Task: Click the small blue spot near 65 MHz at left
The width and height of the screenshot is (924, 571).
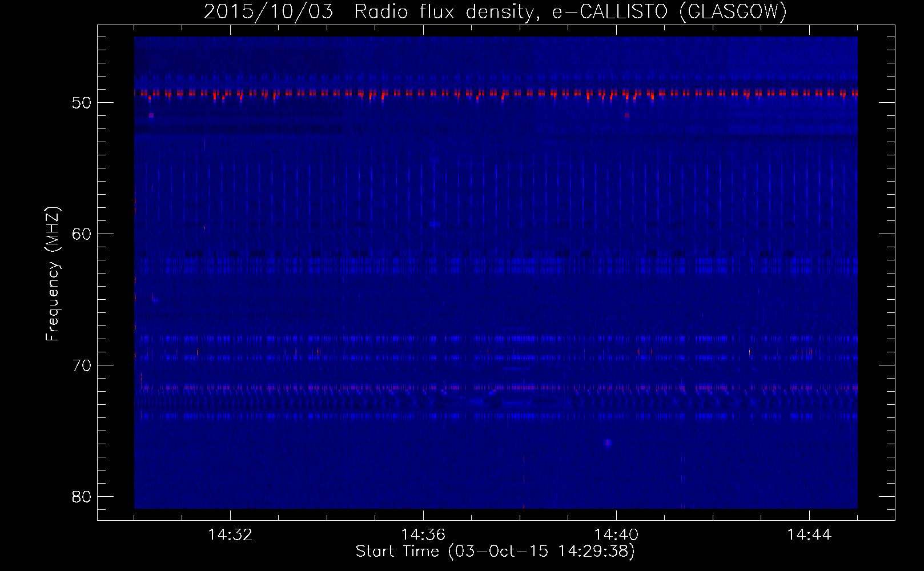Action: tap(155, 299)
